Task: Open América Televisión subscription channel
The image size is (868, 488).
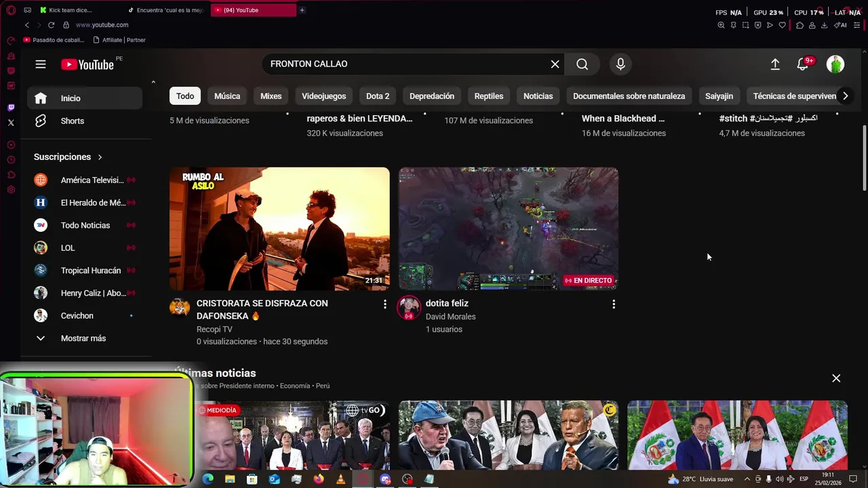Action: tap(85, 180)
